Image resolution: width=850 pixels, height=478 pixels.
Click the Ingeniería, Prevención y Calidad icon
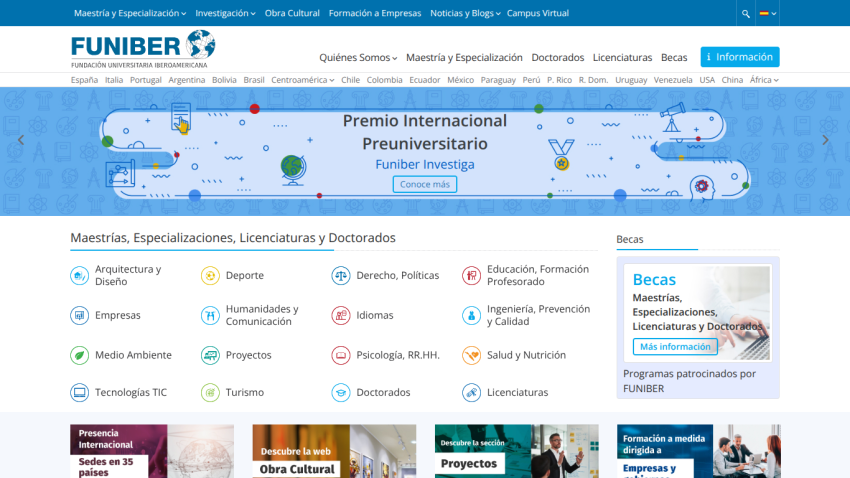click(472, 315)
